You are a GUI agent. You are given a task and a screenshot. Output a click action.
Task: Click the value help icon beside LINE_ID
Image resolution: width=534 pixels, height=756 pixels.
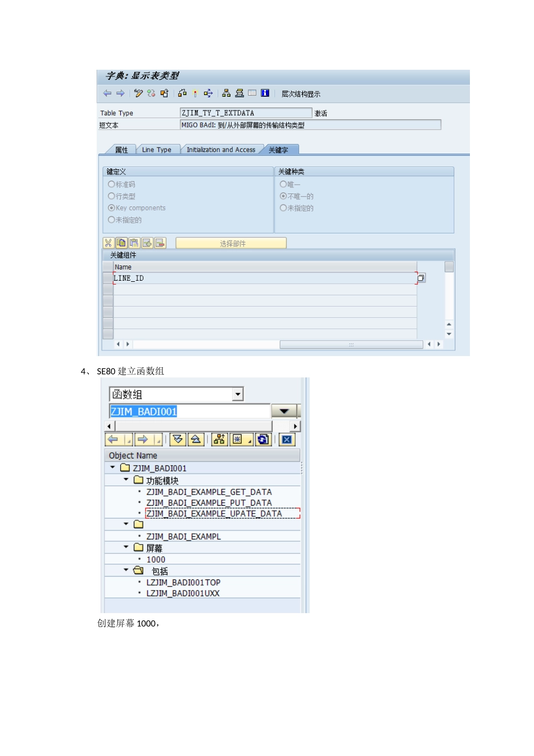point(421,278)
